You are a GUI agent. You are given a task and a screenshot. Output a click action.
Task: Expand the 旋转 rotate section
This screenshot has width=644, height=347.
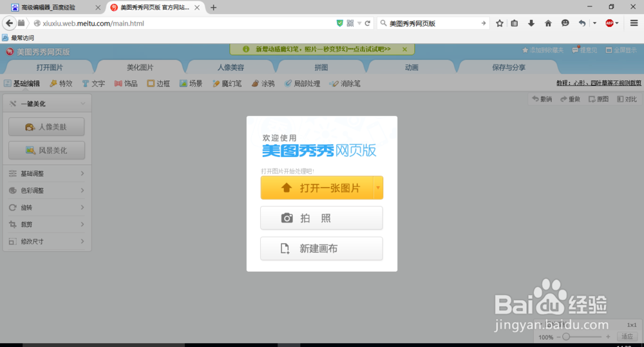coord(47,207)
